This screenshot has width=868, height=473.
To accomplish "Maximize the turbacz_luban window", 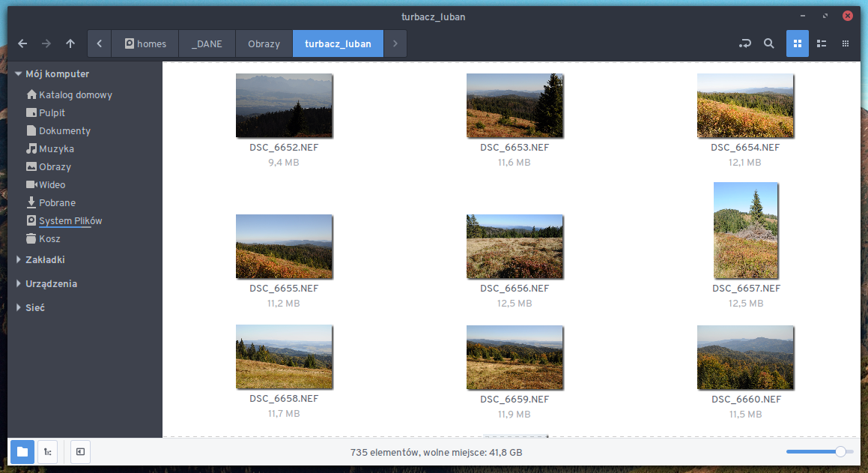I will [x=825, y=16].
